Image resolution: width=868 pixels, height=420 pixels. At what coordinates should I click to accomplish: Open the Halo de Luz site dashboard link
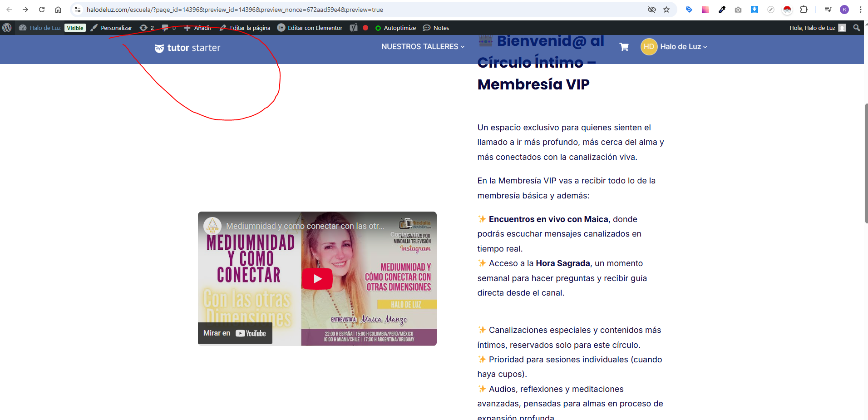tap(39, 28)
